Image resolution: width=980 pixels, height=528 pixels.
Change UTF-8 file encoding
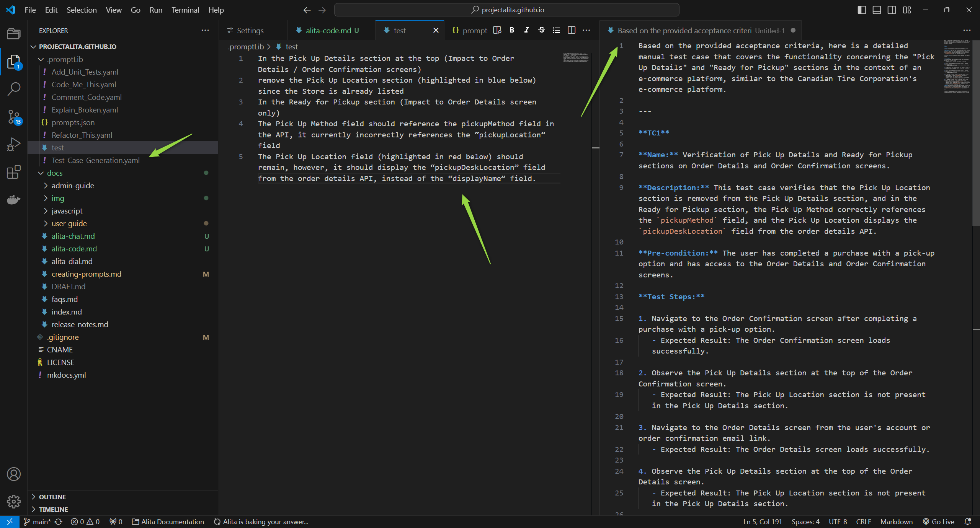[x=838, y=521]
